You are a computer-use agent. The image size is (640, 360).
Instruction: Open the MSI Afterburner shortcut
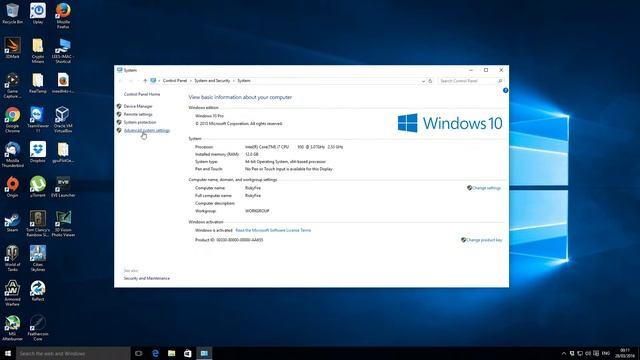click(x=12, y=328)
